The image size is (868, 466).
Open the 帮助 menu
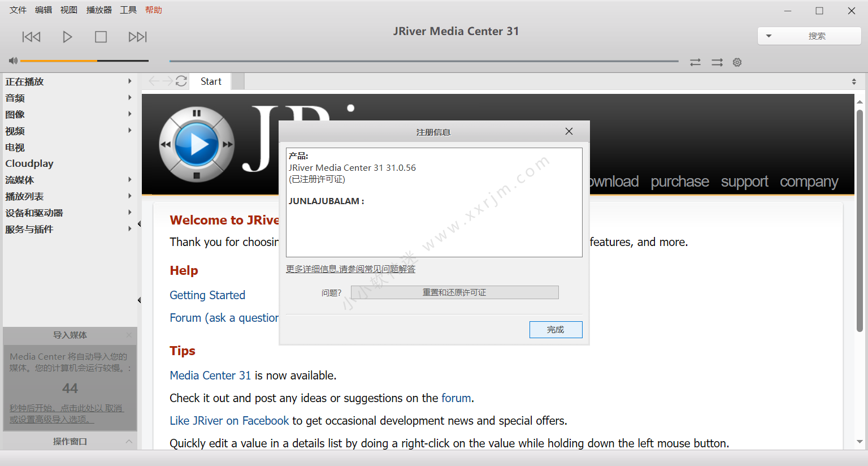click(x=154, y=10)
